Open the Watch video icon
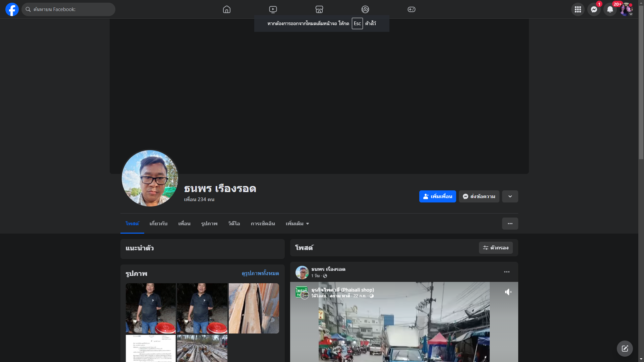 pos(273,9)
